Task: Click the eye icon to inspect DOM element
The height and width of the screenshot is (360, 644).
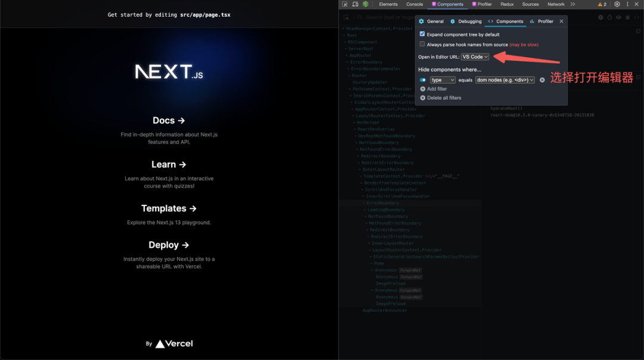Action: [619, 17]
